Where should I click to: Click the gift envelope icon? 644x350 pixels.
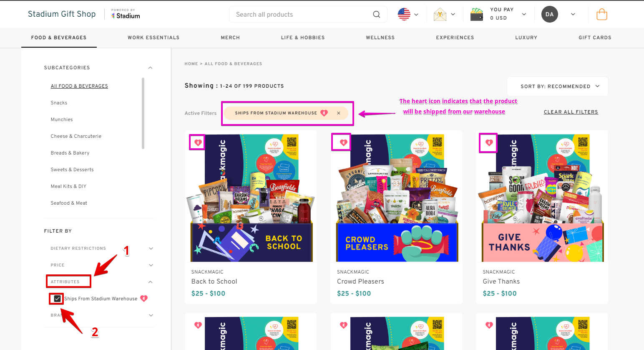click(x=440, y=15)
